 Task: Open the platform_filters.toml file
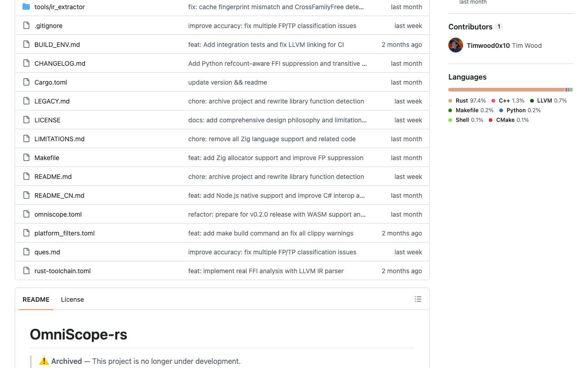(64, 233)
